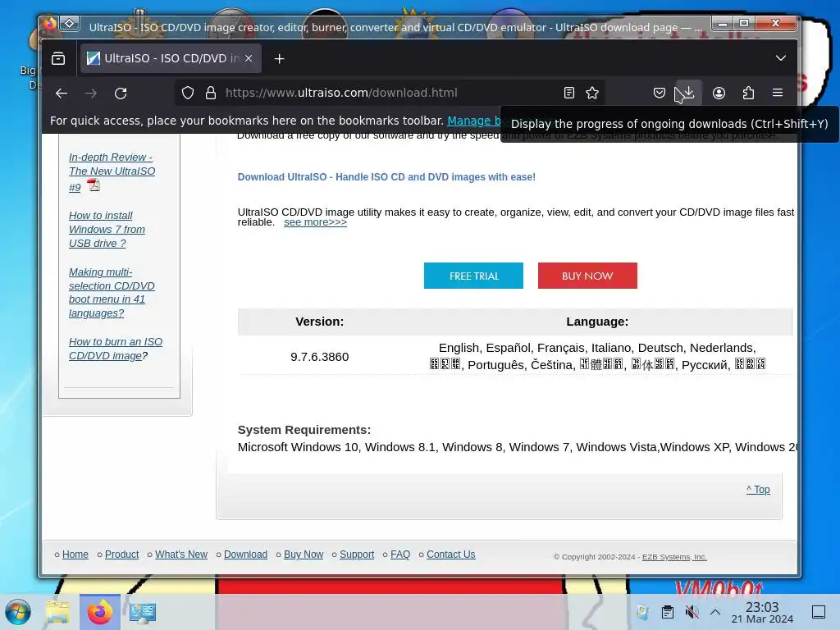This screenshot has height=630, width=840.
Task: Click the see more>>> link
Action: pos(315,222)
